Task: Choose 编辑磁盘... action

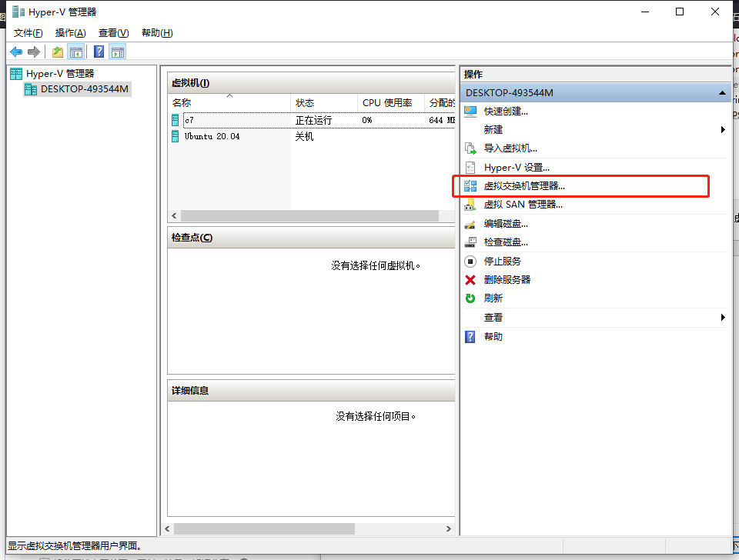Action: (506, 224)
